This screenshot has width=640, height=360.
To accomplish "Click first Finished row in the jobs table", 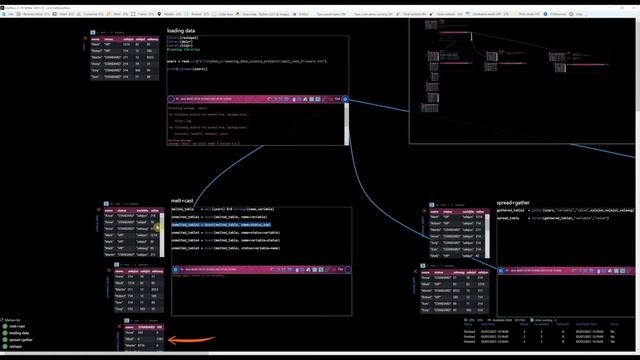I will coord(540,332).
